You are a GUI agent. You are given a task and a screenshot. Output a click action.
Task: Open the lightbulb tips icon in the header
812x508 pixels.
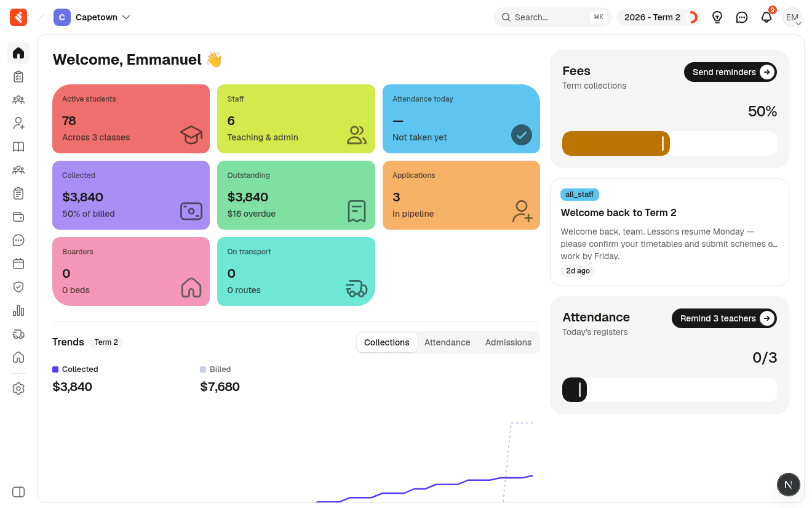tap(717, 17)
